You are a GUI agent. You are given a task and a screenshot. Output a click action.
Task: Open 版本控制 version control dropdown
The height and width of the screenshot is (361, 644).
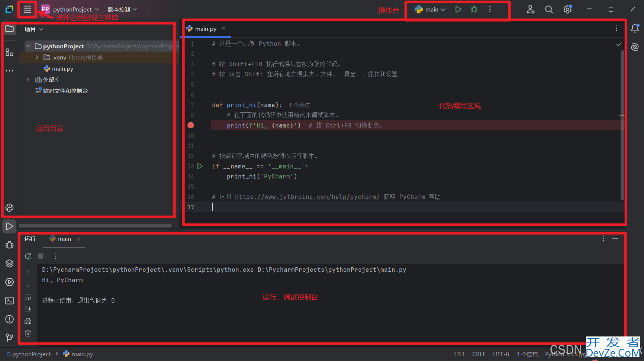coord(122,9)
